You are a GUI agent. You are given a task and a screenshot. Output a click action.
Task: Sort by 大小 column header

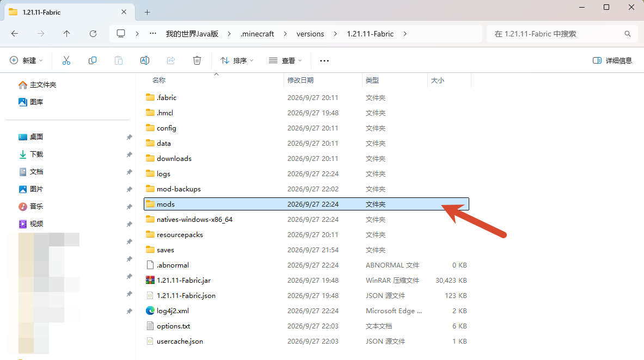438,80
